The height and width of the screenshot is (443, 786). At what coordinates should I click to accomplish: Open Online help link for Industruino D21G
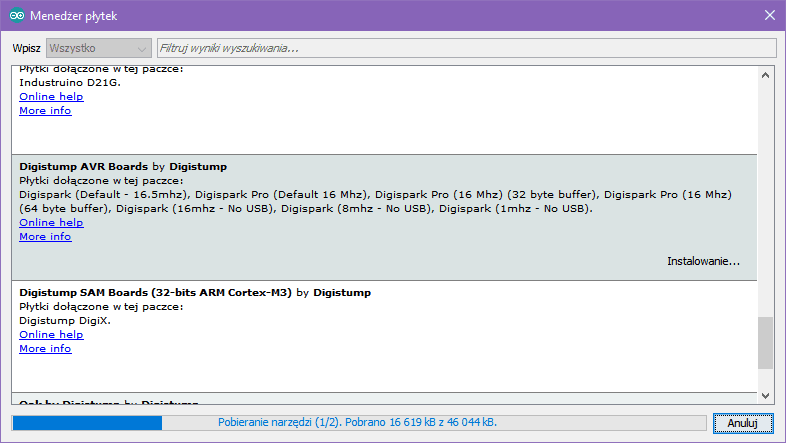tap(51, 96)
